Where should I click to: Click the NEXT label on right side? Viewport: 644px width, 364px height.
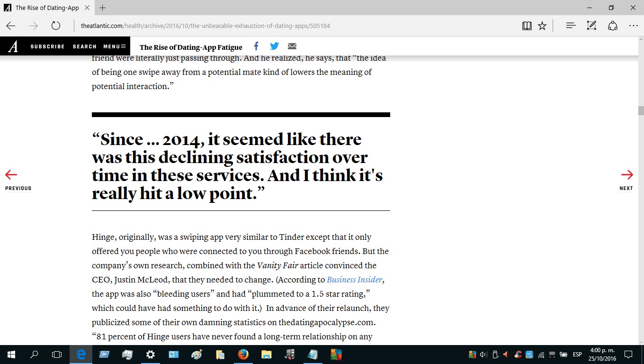[626, 188]
